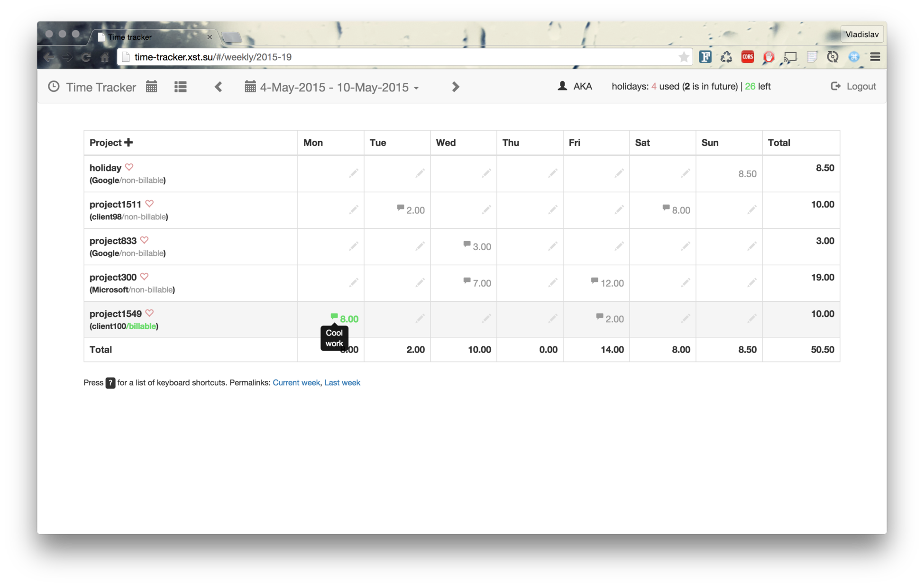
Task: Open Current week permalink
Action: pos(296,382)
